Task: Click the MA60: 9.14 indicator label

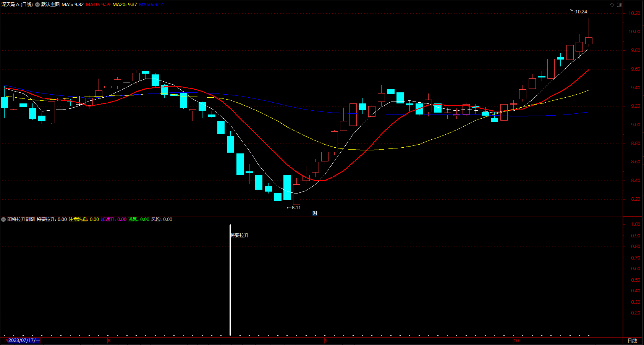Action: [151, 5]
